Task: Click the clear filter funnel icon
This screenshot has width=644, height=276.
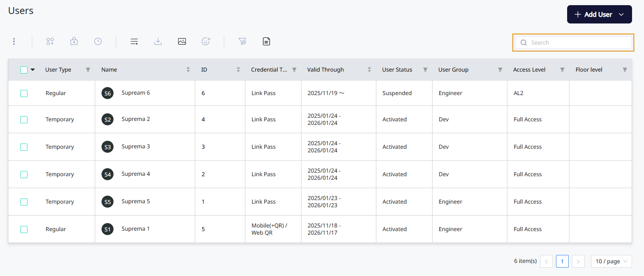Action: click(x=242, y=41)
